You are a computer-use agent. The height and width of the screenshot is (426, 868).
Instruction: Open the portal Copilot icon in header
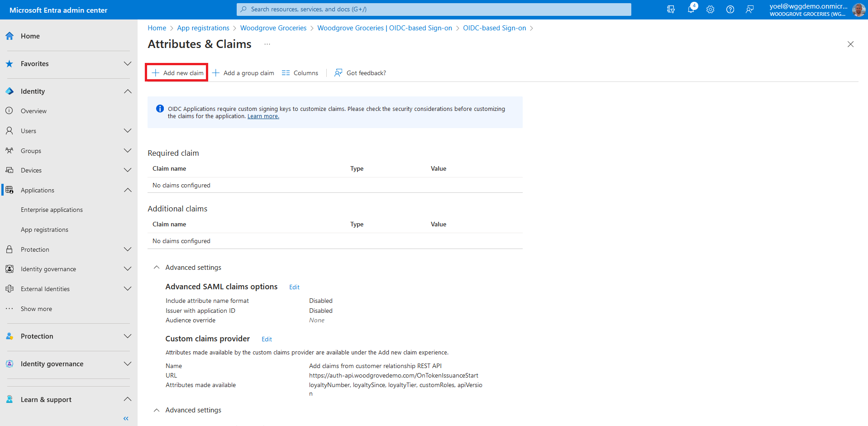pyautogui.click(x=671, y=10)
